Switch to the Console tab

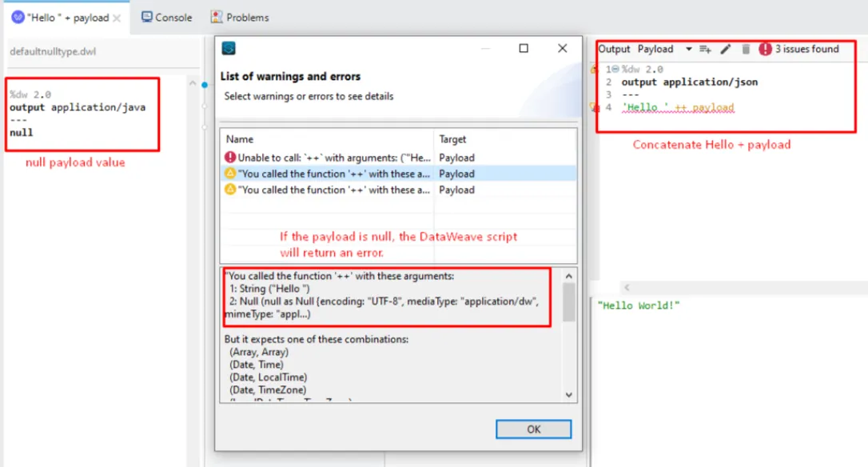point(166,17)
